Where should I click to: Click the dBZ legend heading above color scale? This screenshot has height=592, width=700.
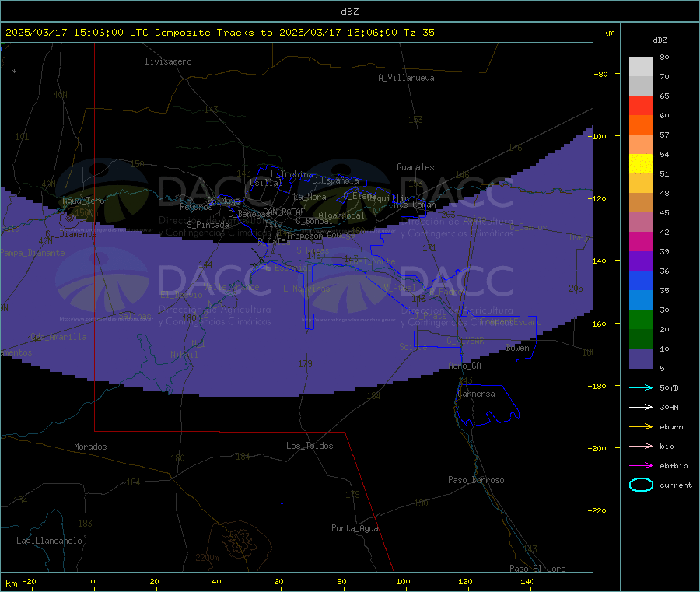pos(660,40)
